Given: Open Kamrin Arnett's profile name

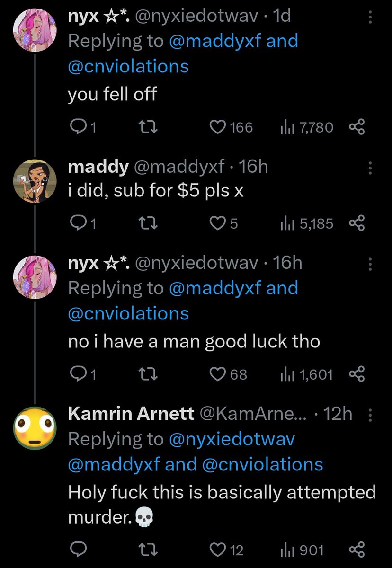Looking at the screenshot, I should tap(131, 414).
